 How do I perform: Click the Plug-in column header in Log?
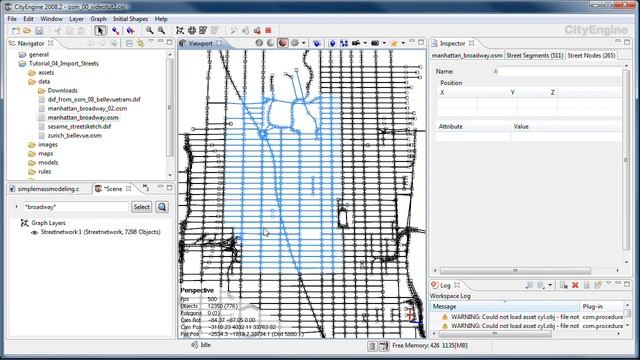[602, 307]
